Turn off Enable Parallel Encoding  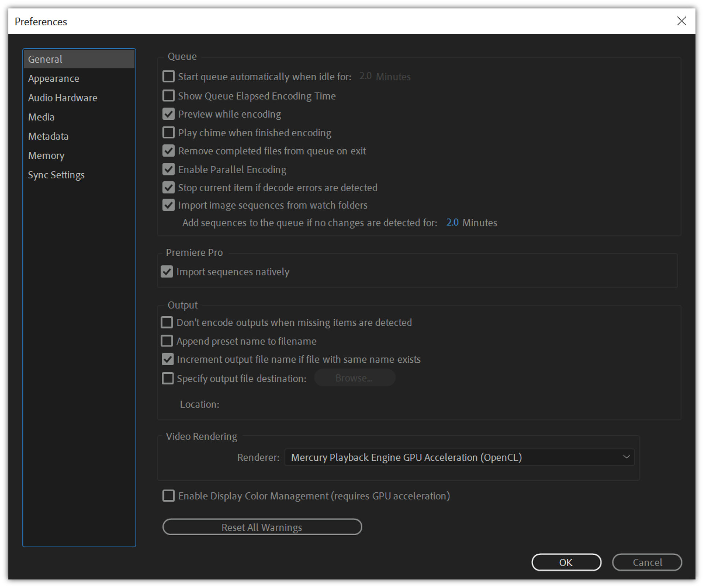[x=168, y=169]
